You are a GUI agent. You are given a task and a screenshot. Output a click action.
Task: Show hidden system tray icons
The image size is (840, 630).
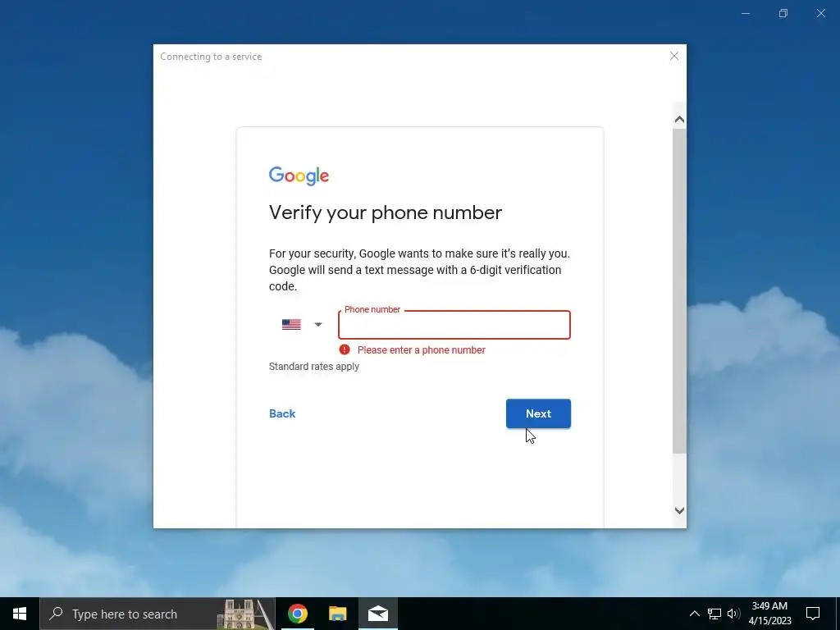point(694,614)
